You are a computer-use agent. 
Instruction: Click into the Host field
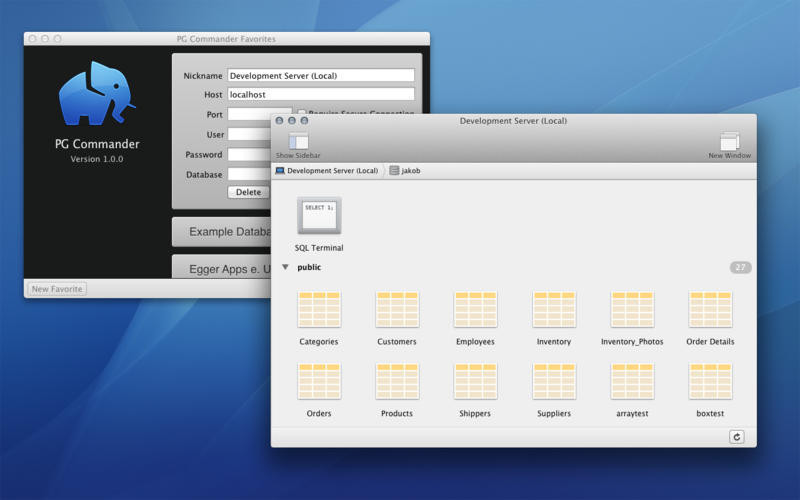click(x=321, y=94)
